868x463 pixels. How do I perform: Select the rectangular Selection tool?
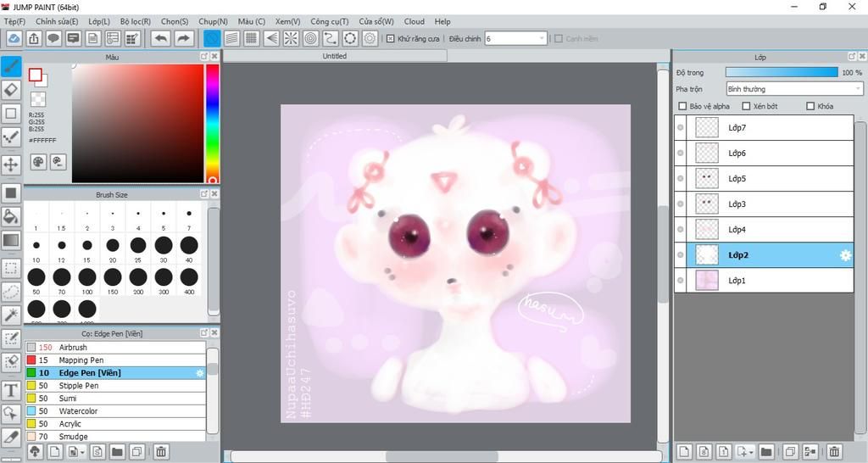click(x=11, y=269)
